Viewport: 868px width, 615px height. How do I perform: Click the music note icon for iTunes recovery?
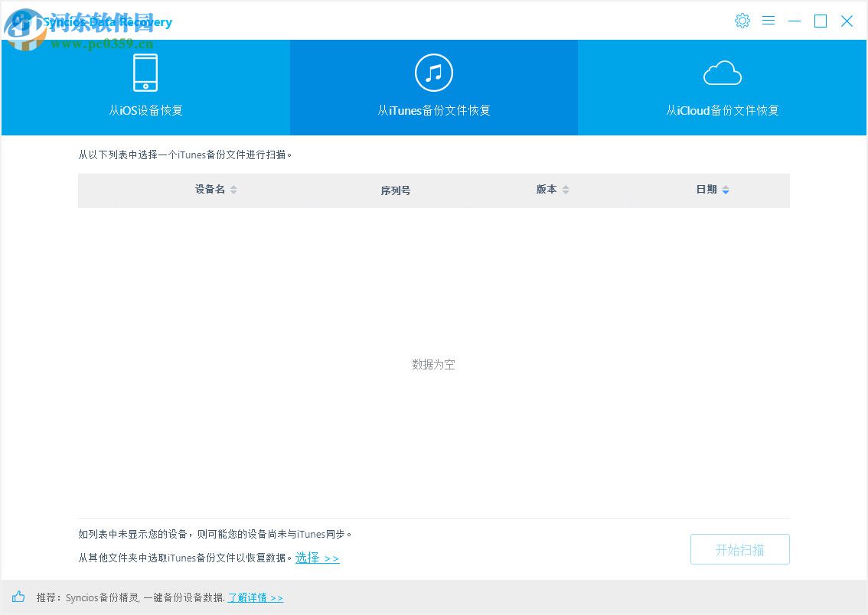click(434, 71)
